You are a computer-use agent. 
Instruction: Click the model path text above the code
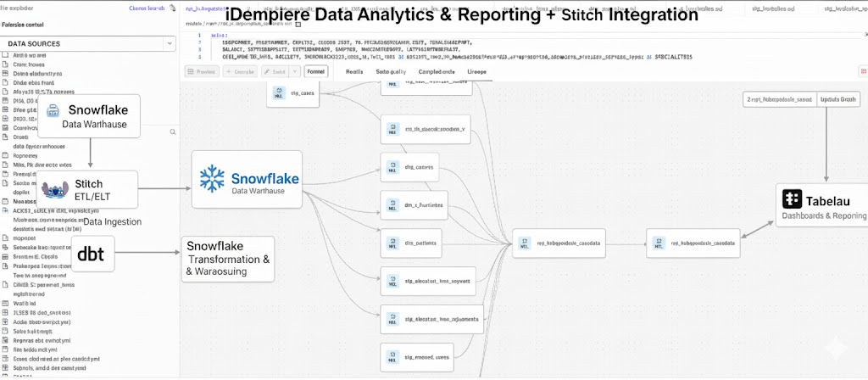[x=238, y=25]
